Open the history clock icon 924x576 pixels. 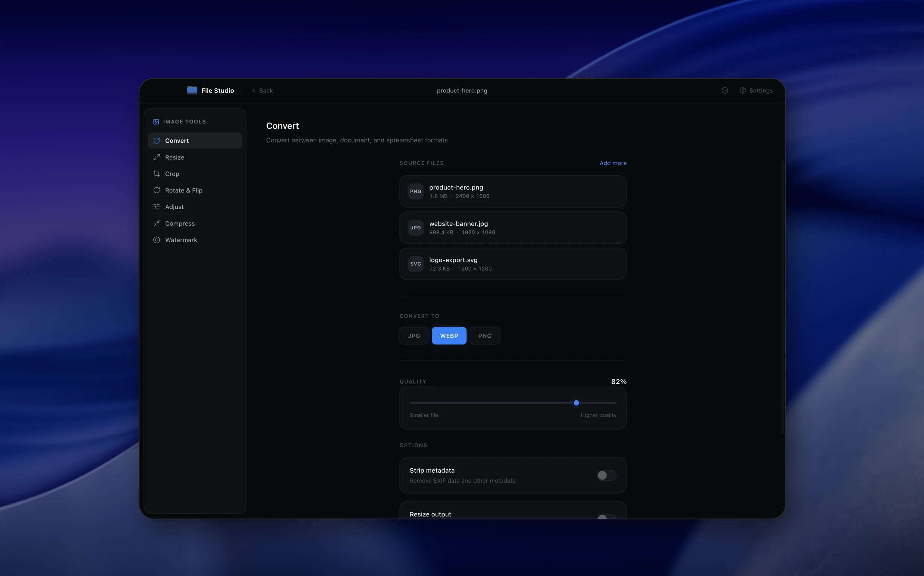[725, 90]
